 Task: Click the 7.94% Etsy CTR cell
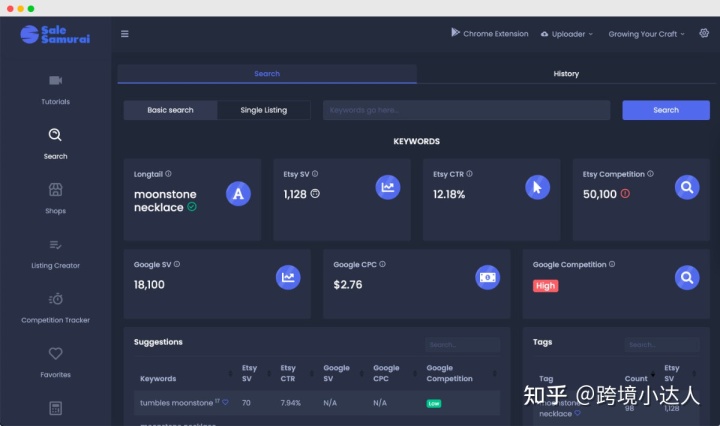click(290, 403)
